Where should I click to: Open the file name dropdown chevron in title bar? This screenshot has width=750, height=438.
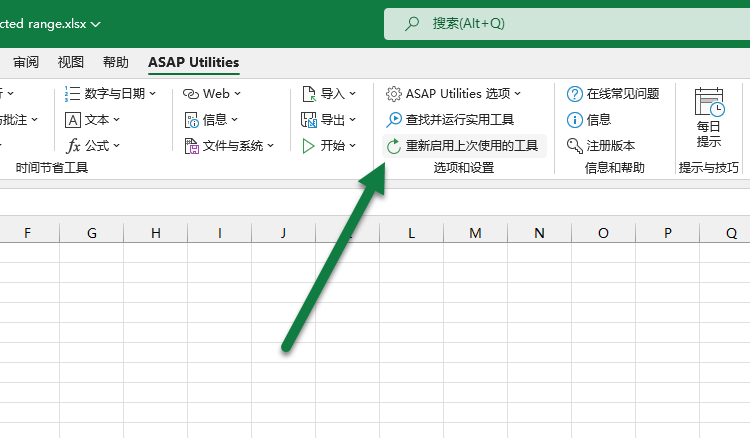[96, 24]
